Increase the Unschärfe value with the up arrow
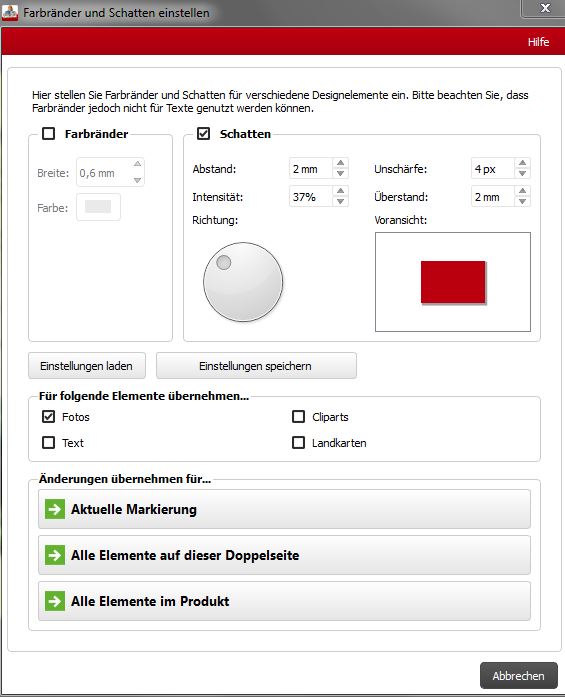 [523, 163]
